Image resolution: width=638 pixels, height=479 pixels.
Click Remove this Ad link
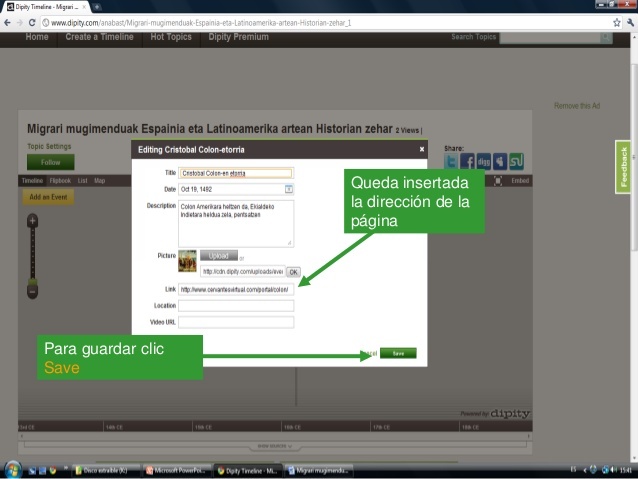pyautogui.click(x=577, y=106)
